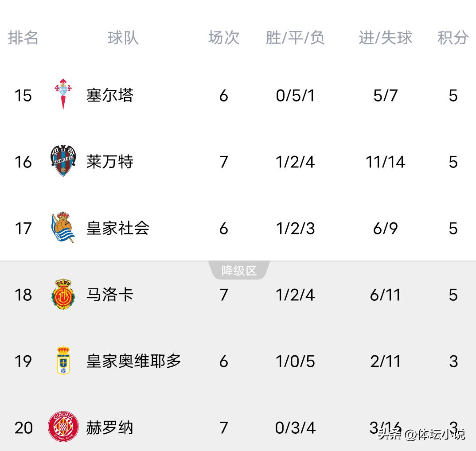Select the 皇家奥维耶多 team name
The image size is (476, 451).
[133, 361]
